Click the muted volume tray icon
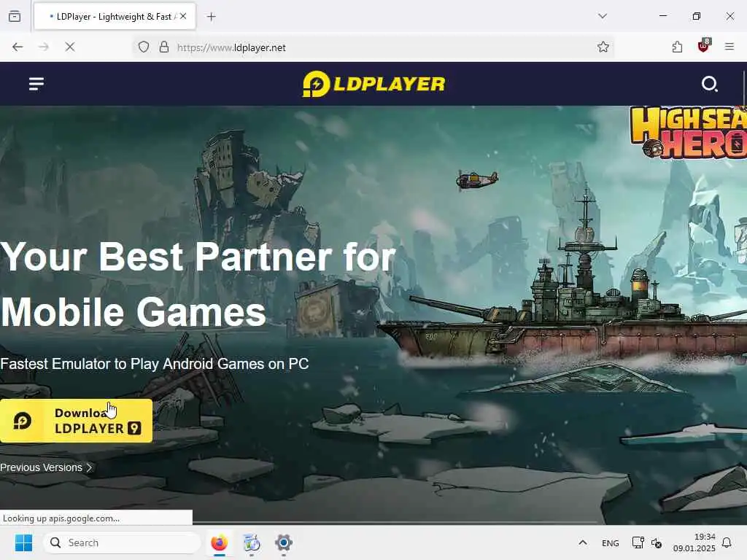This screenshot has height=560, width=747. click(x=657, y=543)
